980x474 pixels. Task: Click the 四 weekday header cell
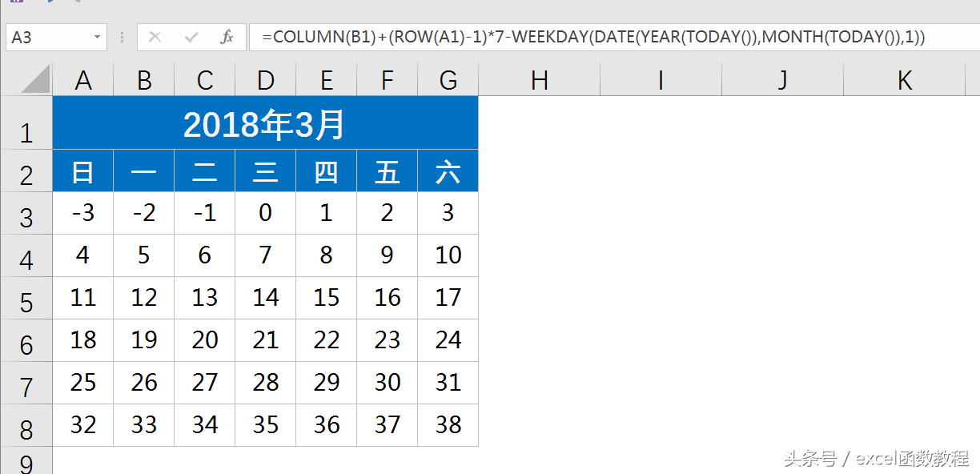(x=327, y=171)
